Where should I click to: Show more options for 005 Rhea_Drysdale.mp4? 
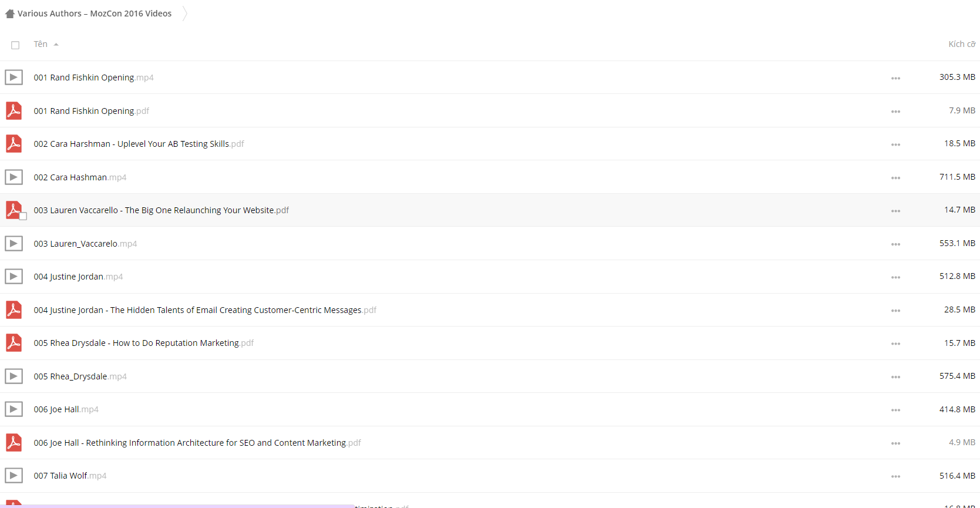pos(895,377)
